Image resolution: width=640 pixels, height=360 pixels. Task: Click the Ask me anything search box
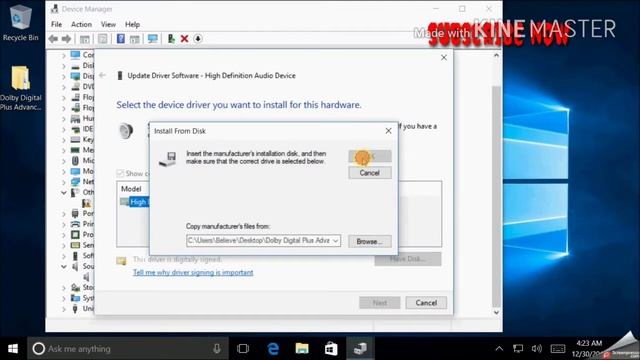[128, 349]
